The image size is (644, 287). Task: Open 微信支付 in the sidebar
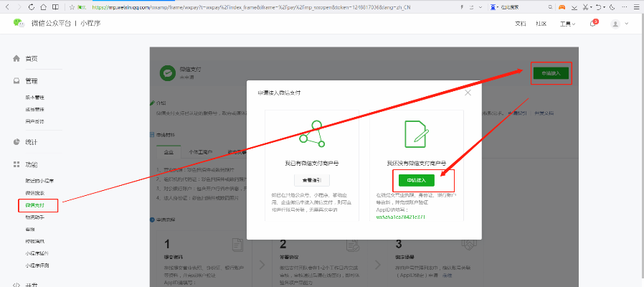[34, 205]
